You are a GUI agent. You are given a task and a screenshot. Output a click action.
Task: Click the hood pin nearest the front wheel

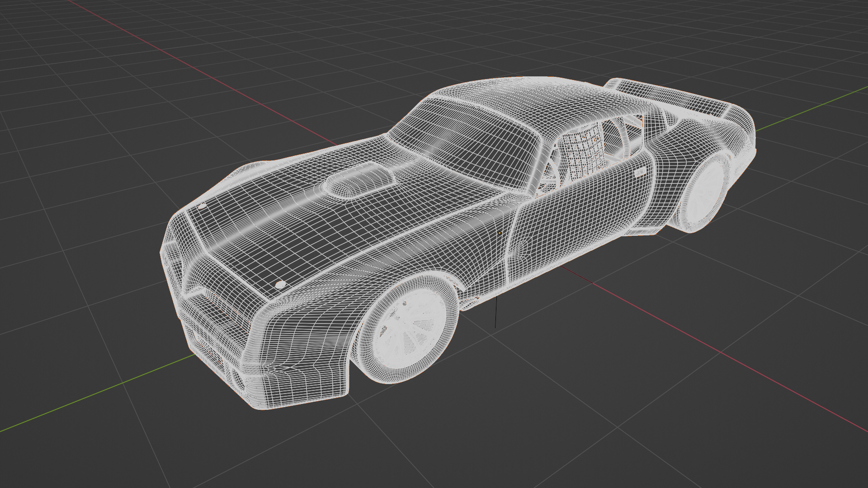281,285
